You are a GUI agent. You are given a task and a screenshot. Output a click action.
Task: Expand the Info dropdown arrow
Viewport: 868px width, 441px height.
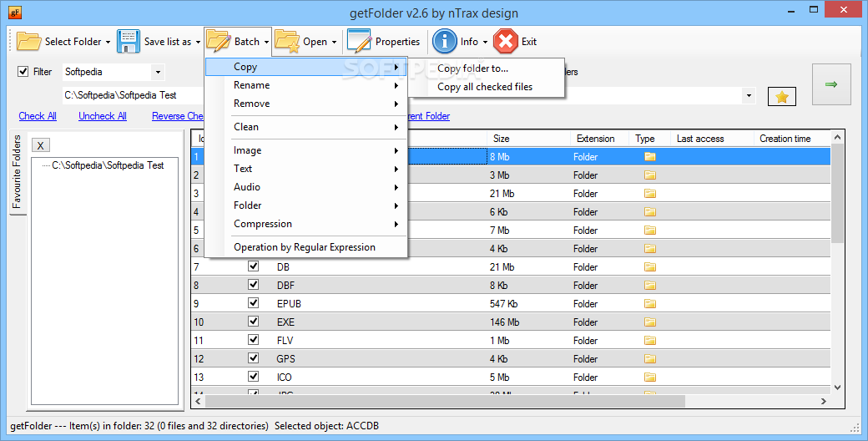[486, 42]
